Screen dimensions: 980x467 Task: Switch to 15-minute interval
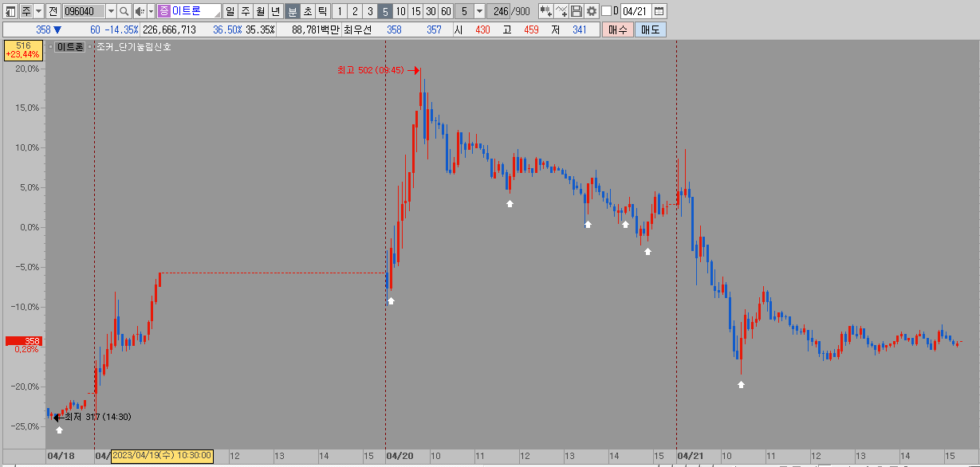point(415,11)
